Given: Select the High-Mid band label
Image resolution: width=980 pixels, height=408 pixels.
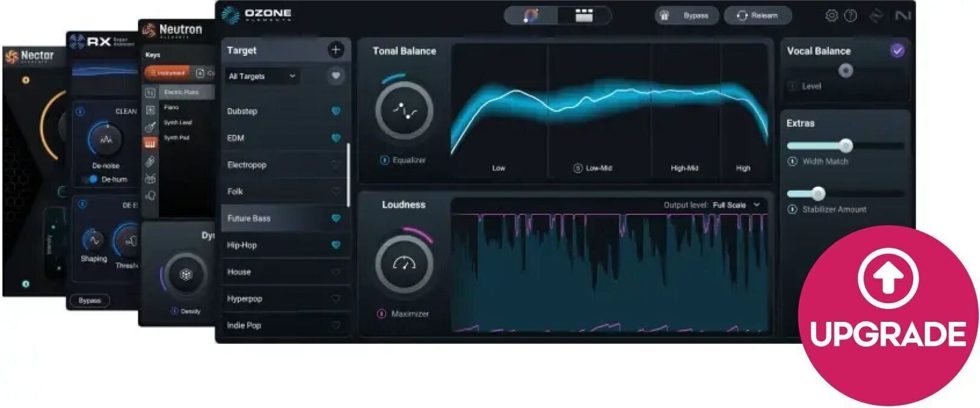Looking at the screenshot, I should [684, 168].
